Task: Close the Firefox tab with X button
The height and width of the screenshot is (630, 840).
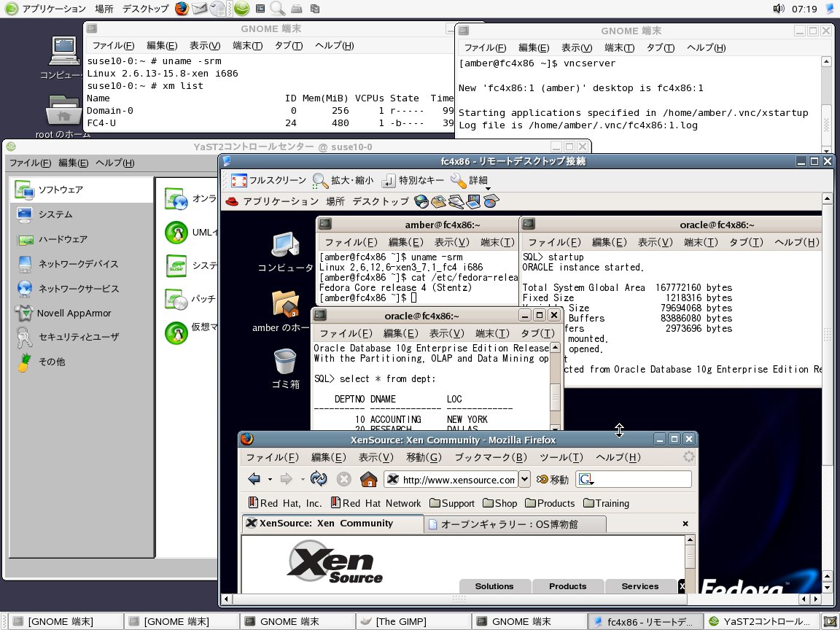Action: pyautogui.click(x=685, y=524)
